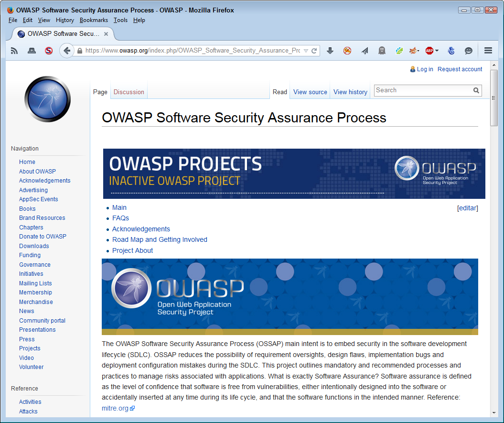
Task: Switch to the Discussion tab
Action: tap(129, 92)
